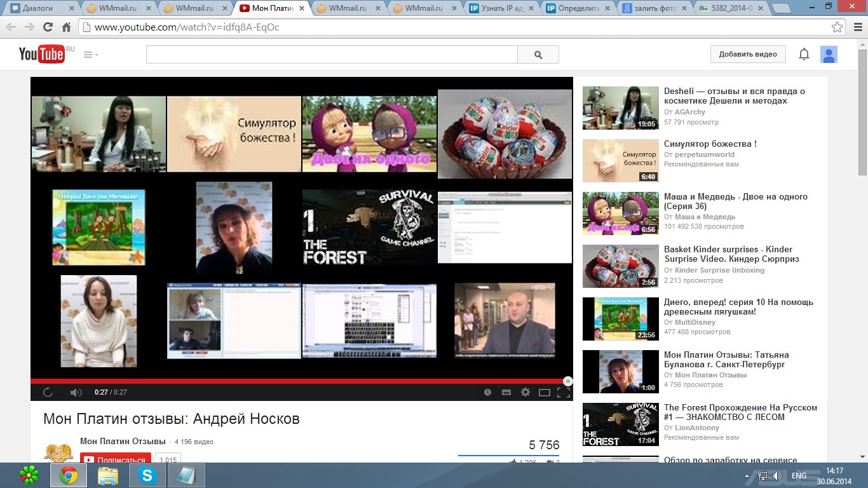868x488 pixels.
Task: Open Basket Kinder surprises sidebar thumbnail
Action: (x=621, y=266)
